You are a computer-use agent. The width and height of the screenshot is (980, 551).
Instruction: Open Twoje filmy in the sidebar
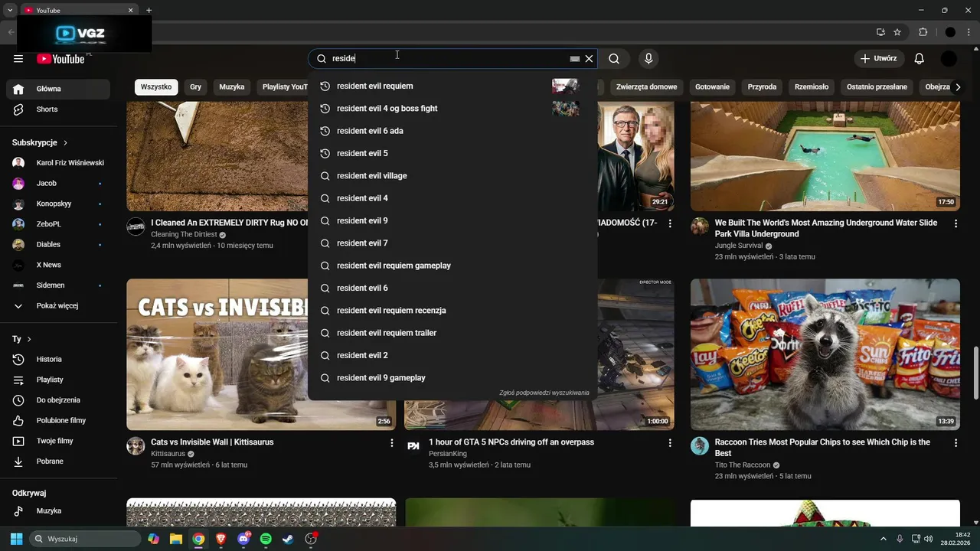coord(58,442)
